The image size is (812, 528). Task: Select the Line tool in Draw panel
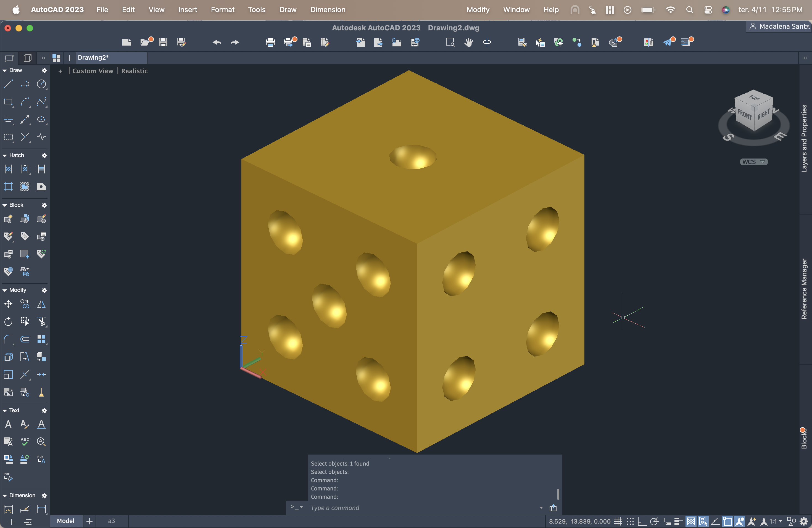click(x=8, y=84)
